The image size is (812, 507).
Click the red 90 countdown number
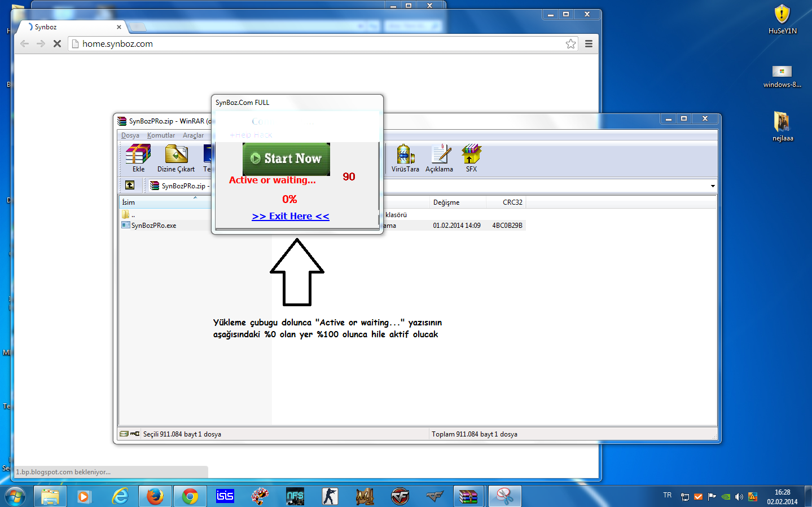(349, 177)
